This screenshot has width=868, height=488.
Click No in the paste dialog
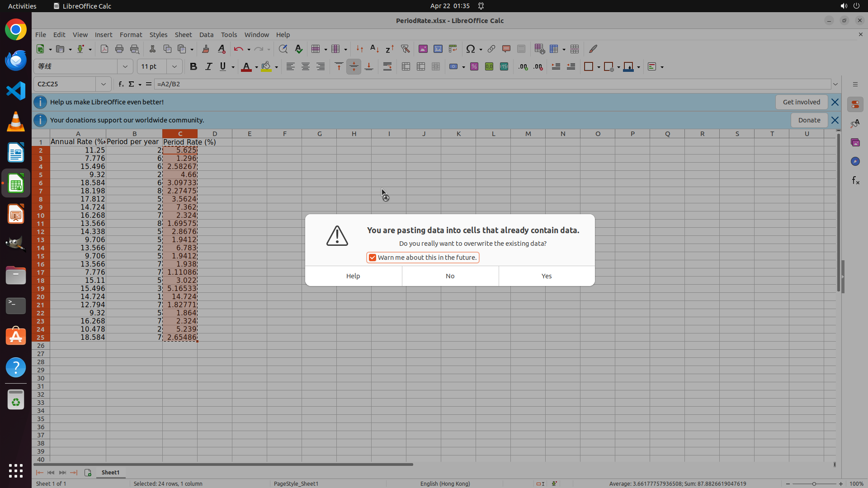click(x=450, y=276)
